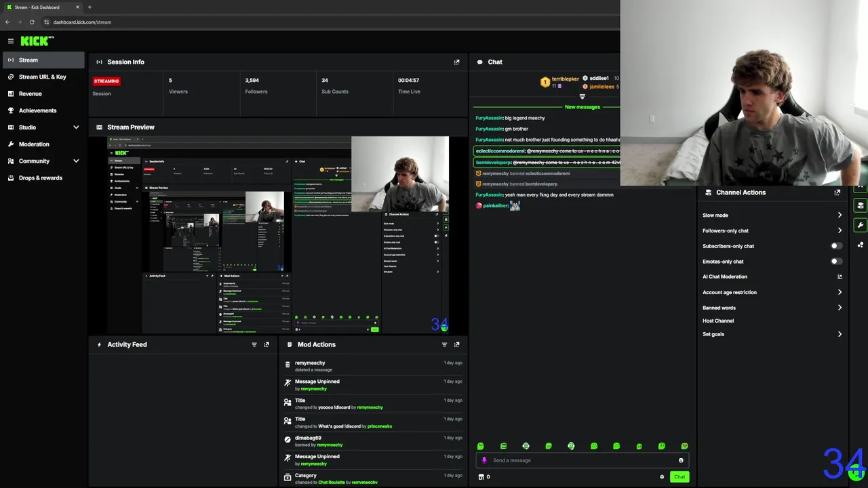Focus the Send a message field
The image size is (868, 488).
[x=582, y=460]
